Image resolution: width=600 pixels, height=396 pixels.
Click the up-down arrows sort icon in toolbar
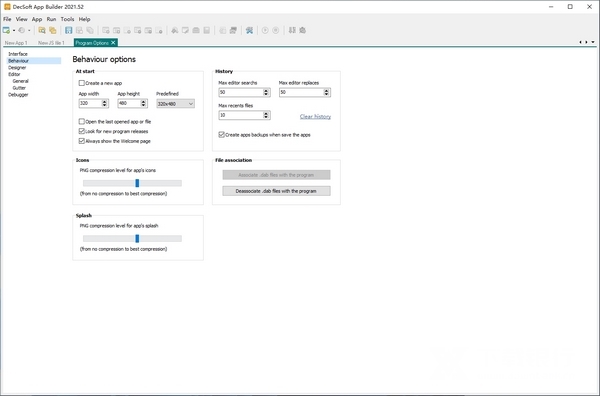coord(292,30)
